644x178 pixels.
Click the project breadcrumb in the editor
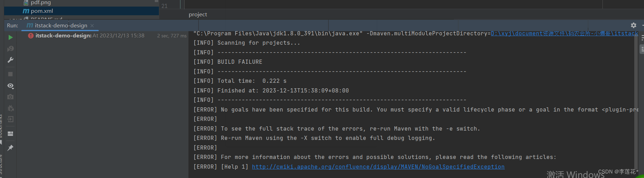pos(198,15)
